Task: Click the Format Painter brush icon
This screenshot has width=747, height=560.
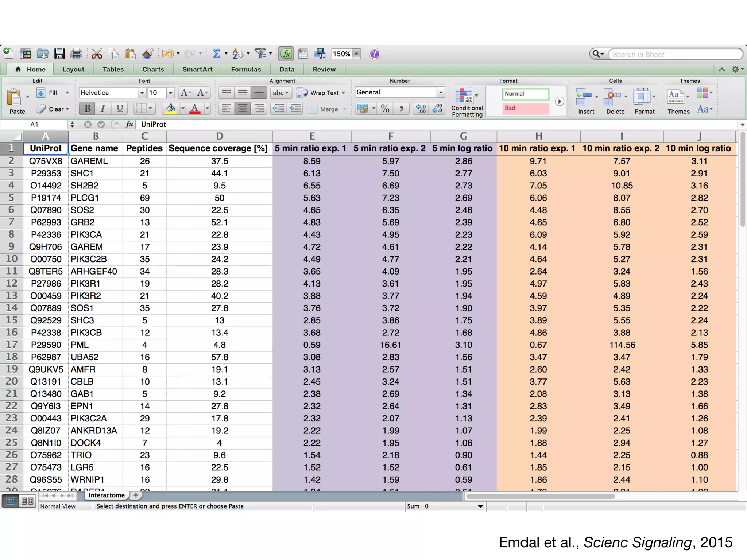Action: click(148, 54)
